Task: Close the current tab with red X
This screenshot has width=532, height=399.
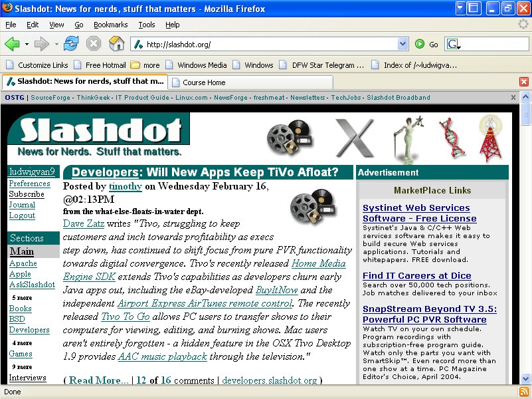Action: [524, 82]
